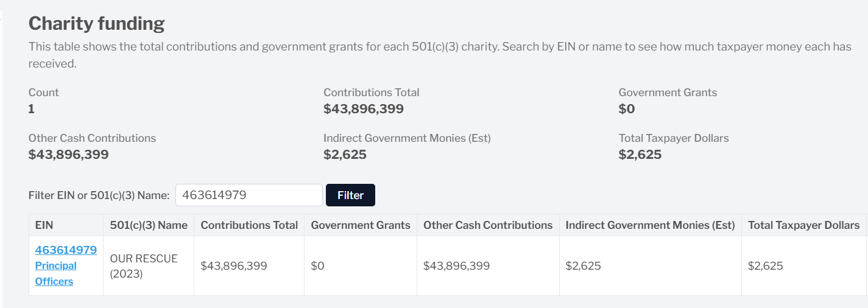Select the Government Grants column header
Viewport: 868px width, 308px height.
(x=361, y=225)
